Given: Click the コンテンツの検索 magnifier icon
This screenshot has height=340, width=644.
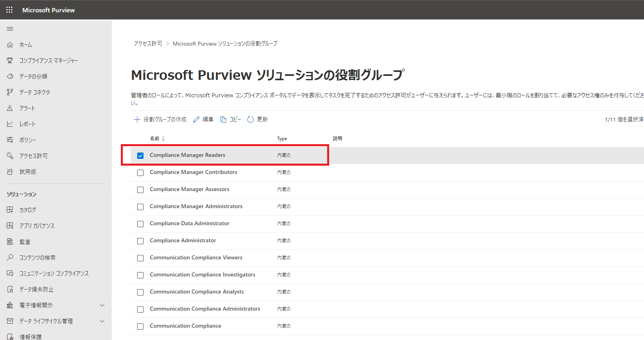Looking at the screenshot, I should 10,257.
